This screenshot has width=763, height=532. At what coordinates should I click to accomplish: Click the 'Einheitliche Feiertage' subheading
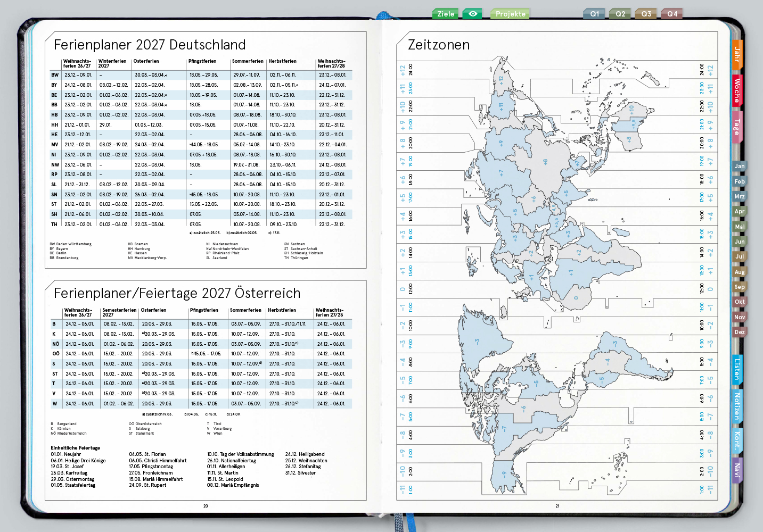coord(75,448)
